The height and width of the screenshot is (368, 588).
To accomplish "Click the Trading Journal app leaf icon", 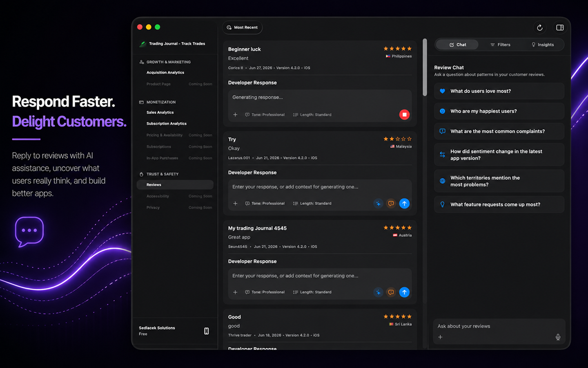I will 143,44.
